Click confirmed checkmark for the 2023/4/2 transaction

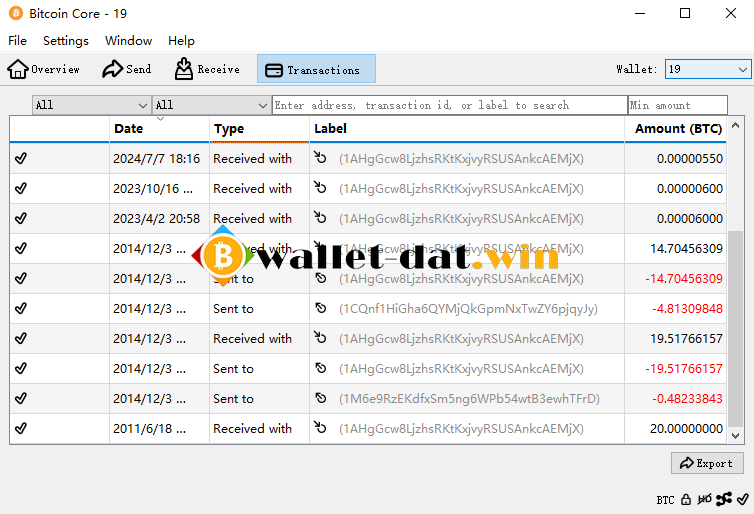21,218
